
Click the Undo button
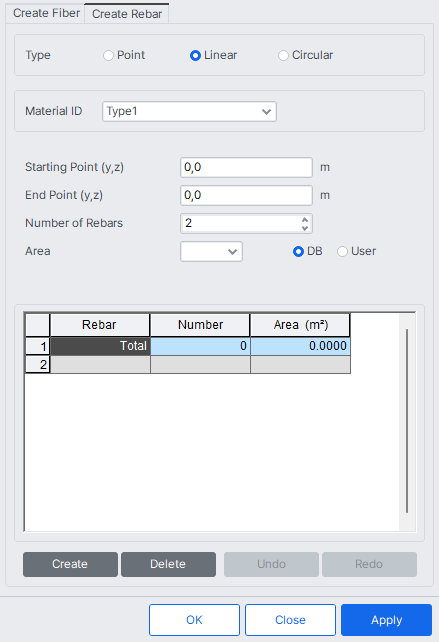coord(271,564)
